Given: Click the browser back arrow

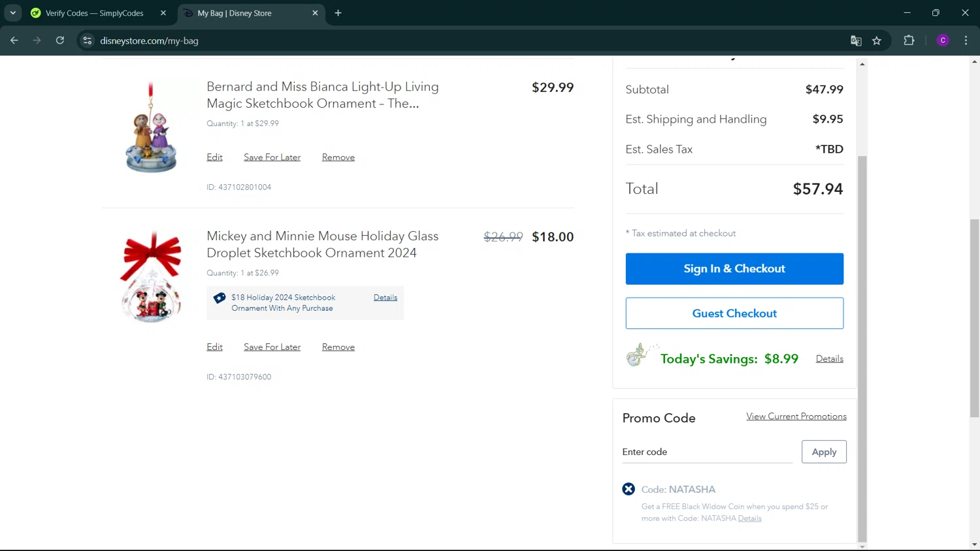Looking at the screenshot, I should coord(14,40).
